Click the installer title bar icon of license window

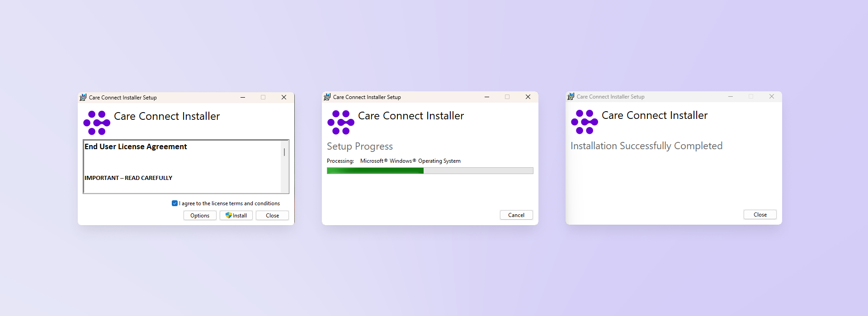83,97
